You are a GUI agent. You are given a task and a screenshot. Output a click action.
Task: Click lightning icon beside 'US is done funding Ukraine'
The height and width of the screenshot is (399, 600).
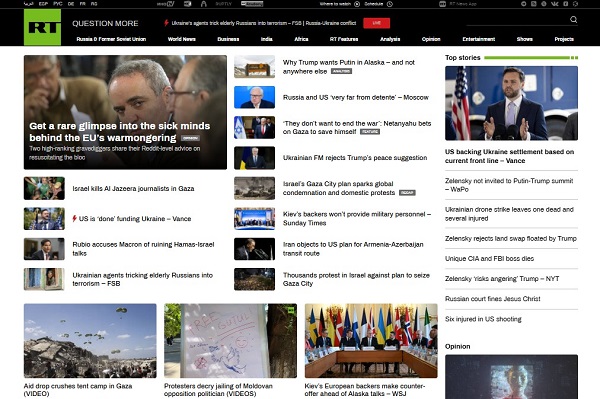[x=75, y=218]
